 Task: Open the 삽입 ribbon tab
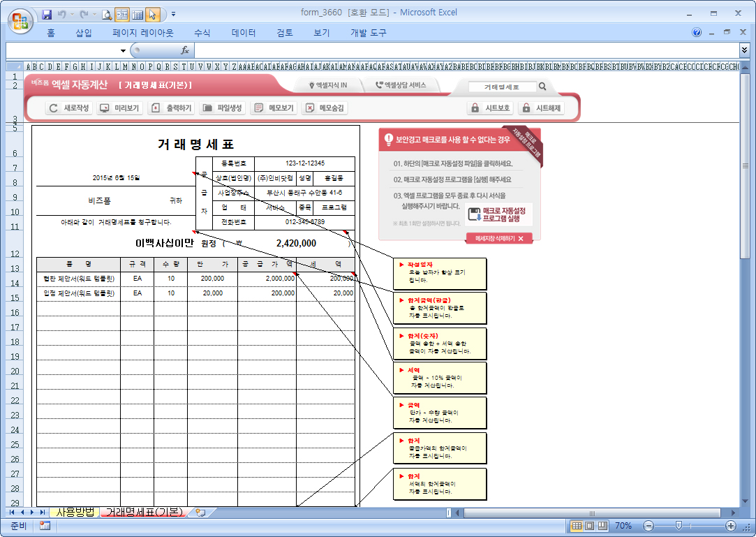83,33
